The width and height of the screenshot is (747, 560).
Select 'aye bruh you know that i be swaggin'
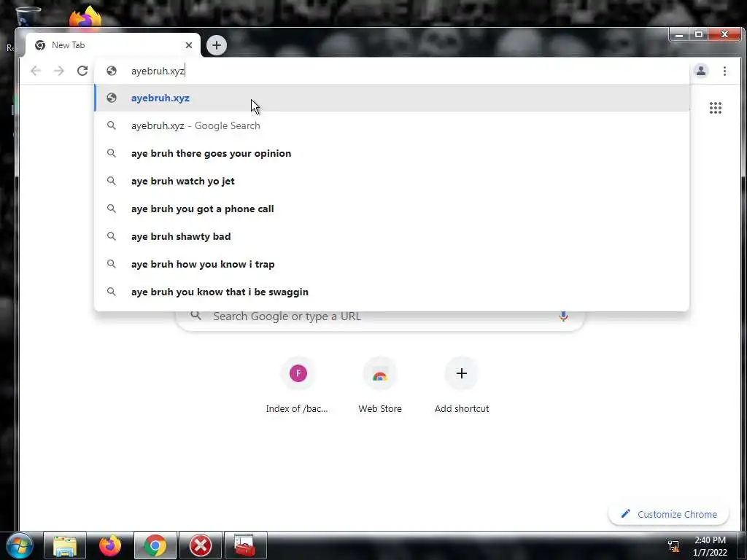392,292
